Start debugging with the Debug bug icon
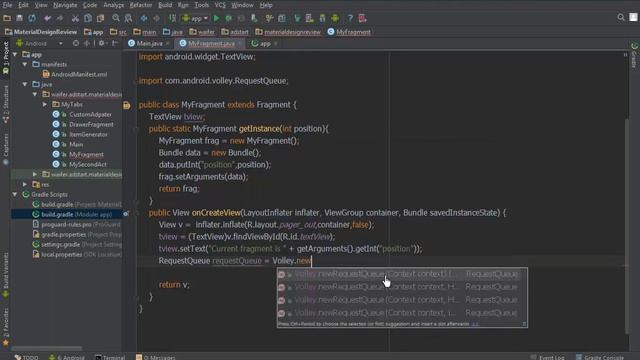The image size is (640, 360). click(x=229, y=18)
